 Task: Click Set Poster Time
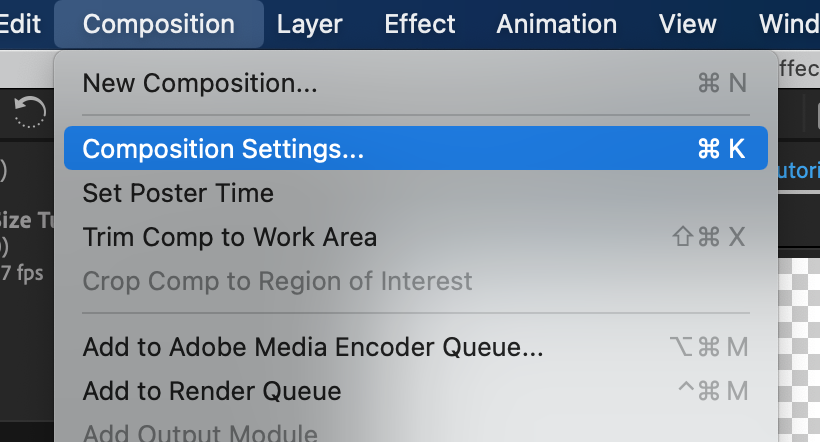click(178, 192)
